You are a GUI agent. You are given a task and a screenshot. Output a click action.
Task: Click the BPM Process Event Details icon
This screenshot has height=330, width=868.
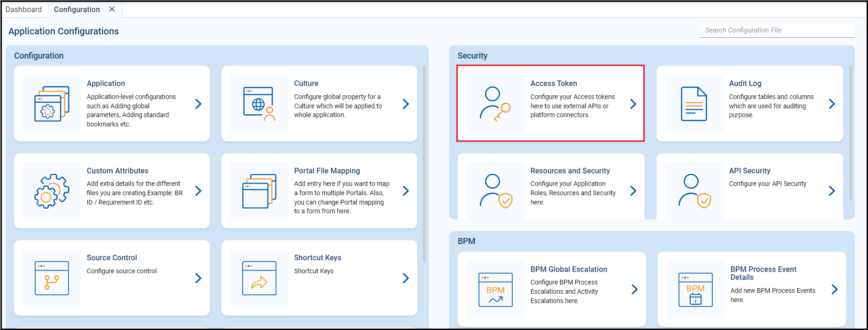(x=695, y=290)
